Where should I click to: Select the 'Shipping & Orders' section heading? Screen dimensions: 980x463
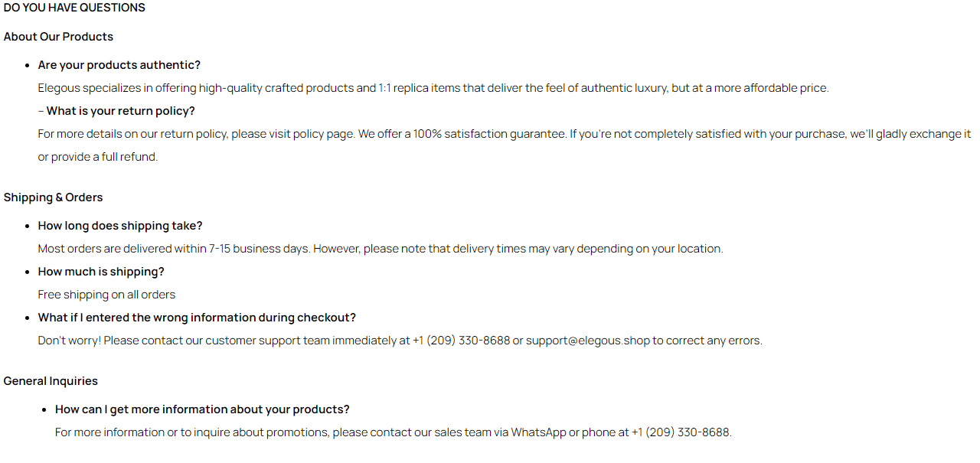[53, 197]
